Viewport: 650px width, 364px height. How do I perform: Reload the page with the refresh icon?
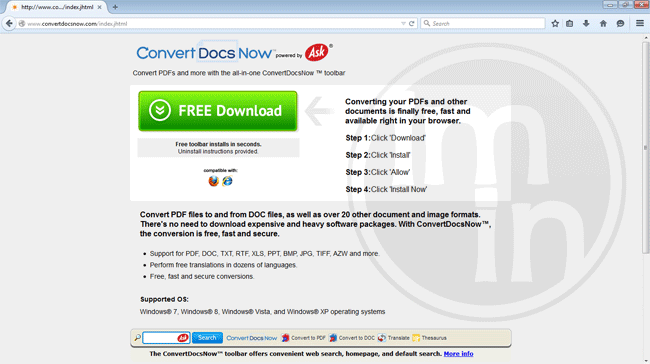tap(412, 24)
